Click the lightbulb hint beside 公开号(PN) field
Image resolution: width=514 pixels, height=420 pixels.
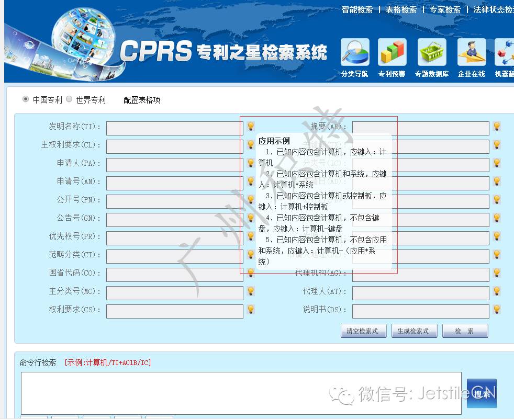[251, 199]
